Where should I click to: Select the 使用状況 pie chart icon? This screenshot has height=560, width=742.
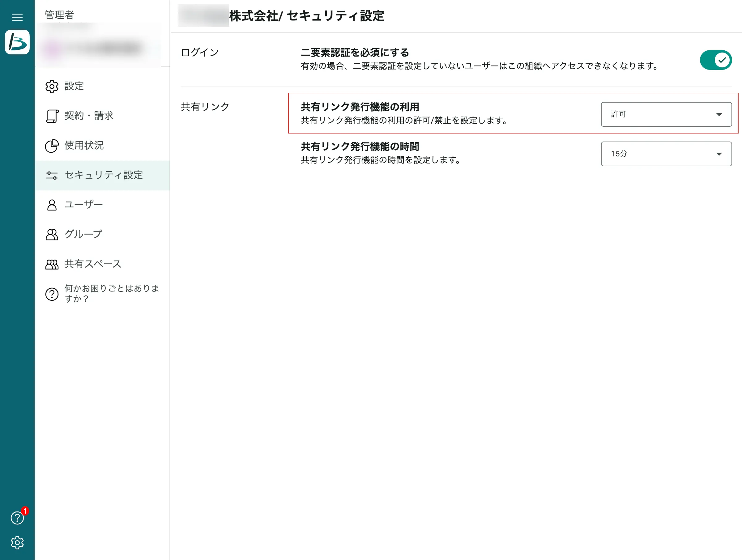(x=52, y=146)
